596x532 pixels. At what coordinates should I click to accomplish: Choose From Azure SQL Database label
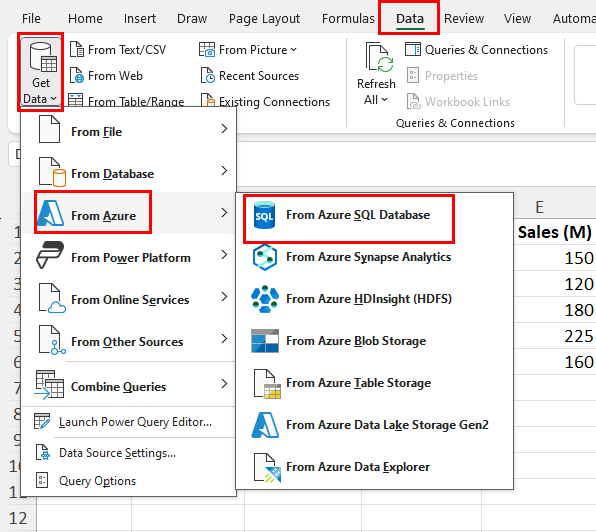click(358, 215)
